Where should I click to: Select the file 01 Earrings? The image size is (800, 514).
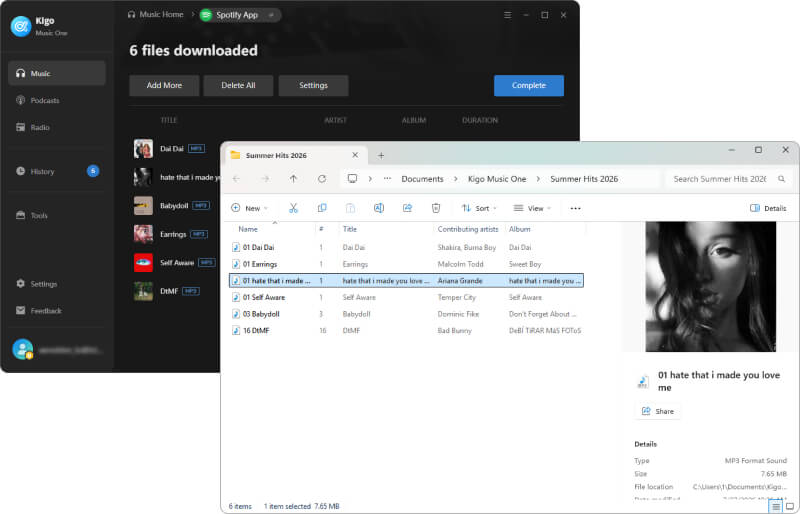pos(406,264)
